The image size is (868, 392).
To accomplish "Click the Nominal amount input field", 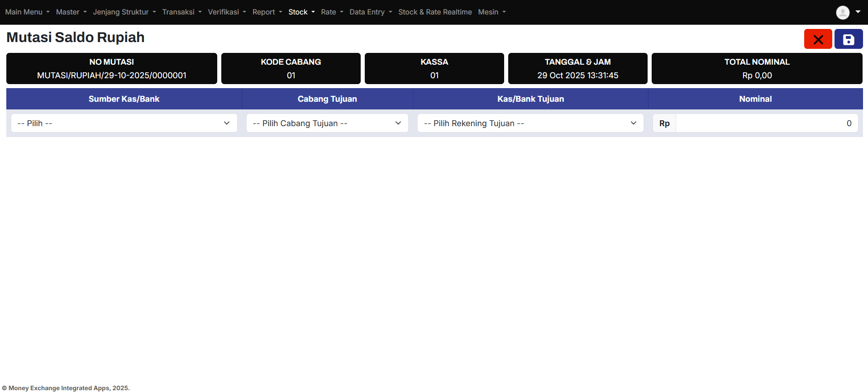I will 766,123.
